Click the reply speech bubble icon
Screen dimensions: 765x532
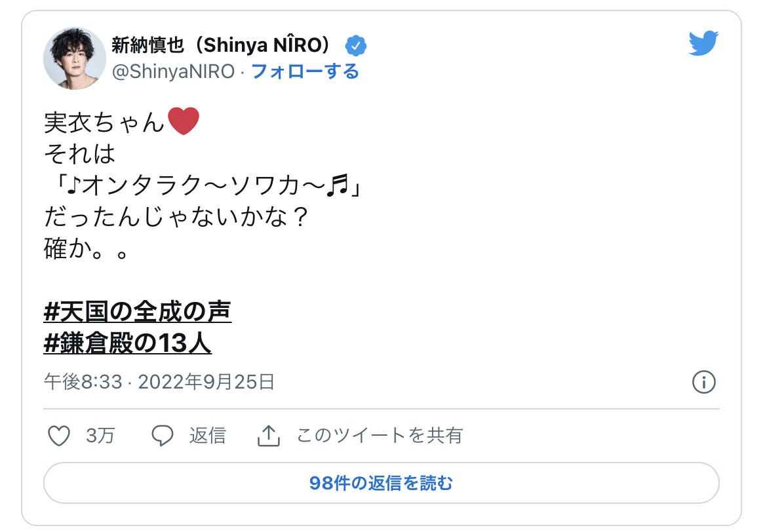(x=163, y=436)
